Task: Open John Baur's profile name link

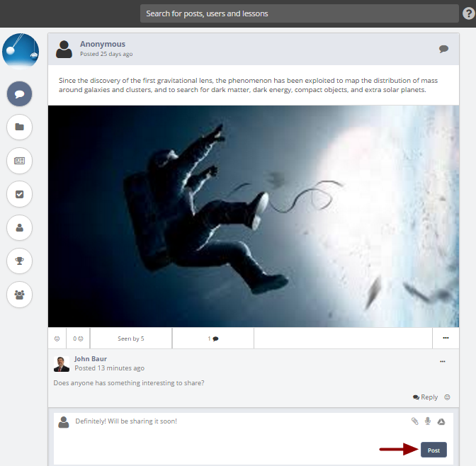Action: point(91,359)
